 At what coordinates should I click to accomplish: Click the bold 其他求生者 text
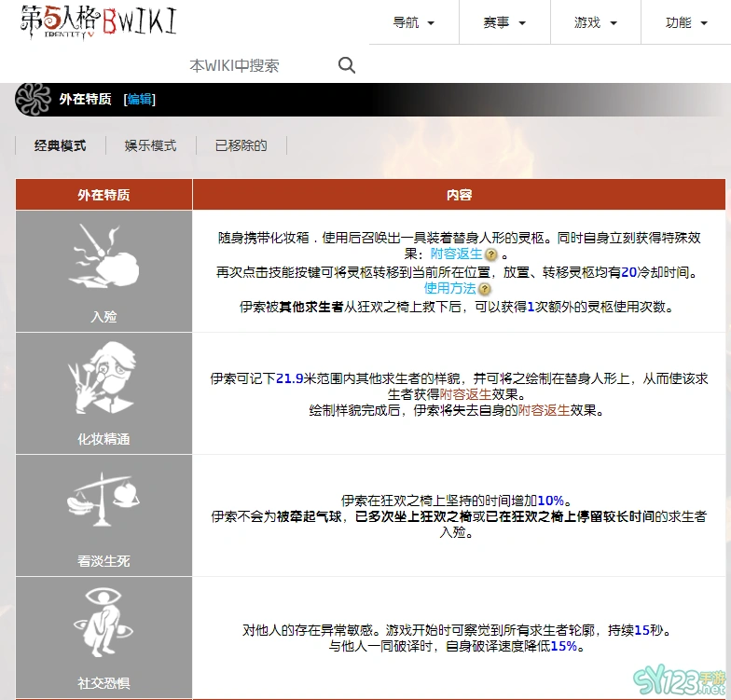[311, 307]
